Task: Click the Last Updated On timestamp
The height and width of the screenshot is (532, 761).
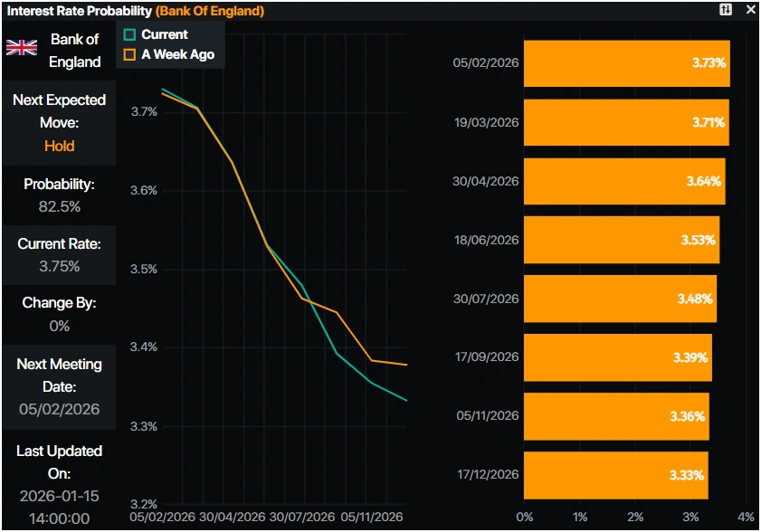Action: click(59, 507)
